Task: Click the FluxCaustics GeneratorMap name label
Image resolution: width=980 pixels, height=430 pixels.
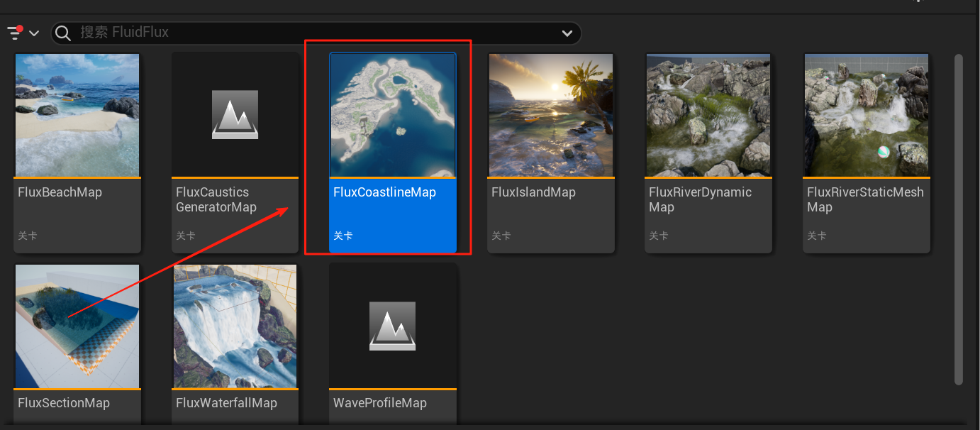Action: coord(216,200)
